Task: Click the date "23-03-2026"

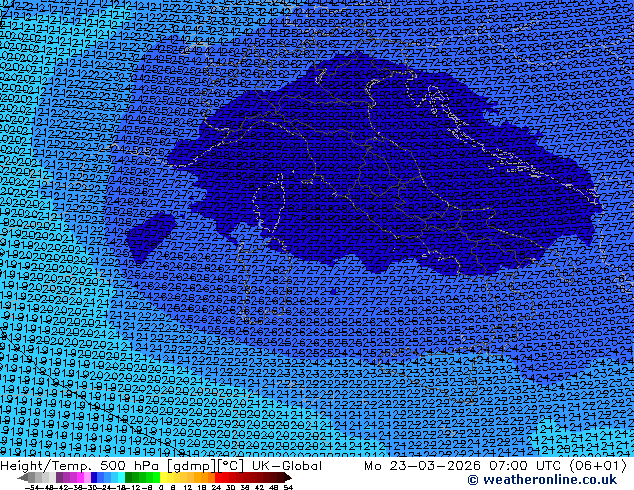Action: tap(435, 466)
